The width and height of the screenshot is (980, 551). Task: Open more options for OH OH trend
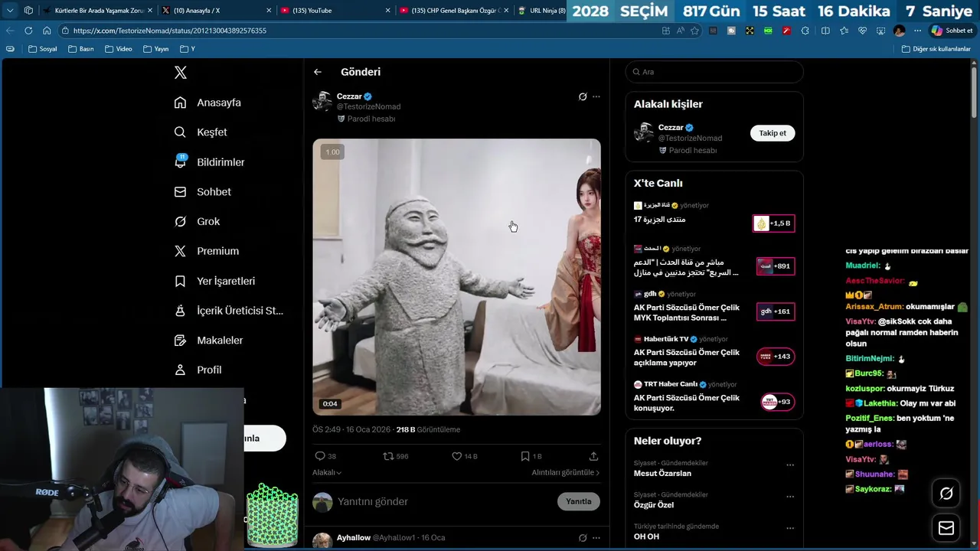click(x=790, y=529)
